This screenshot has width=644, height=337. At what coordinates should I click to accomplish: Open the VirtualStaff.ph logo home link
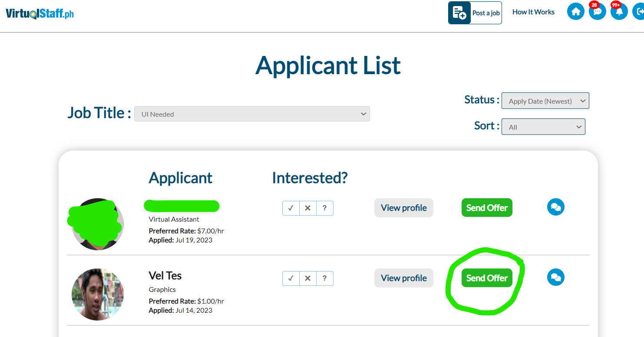40,13
